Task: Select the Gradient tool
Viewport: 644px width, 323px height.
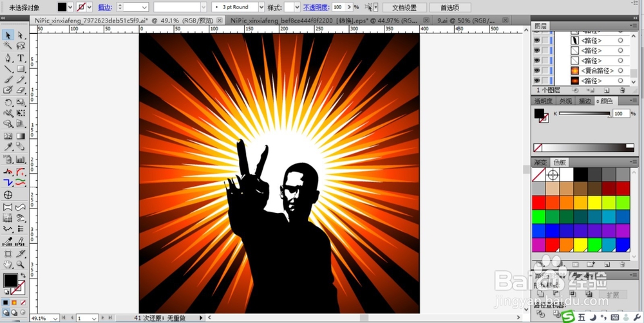Action: [21, 136]
